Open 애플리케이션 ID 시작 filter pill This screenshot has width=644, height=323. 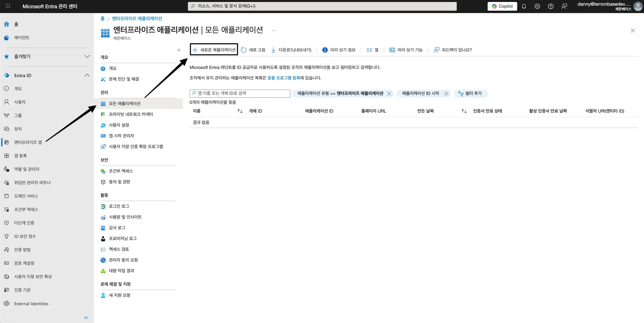pos(420,93)
